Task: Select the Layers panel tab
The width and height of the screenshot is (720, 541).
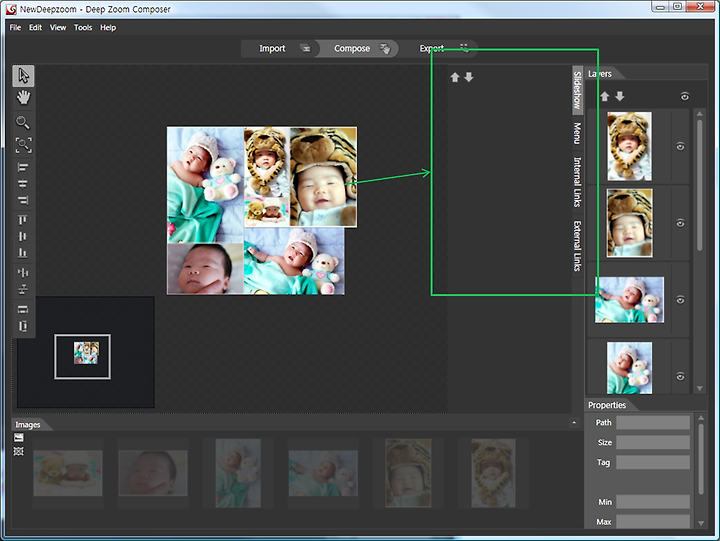Action: (x=600, y=73)
